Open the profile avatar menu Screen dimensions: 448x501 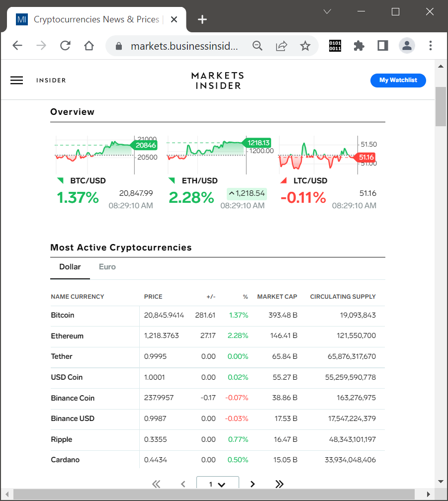[407, 46]
